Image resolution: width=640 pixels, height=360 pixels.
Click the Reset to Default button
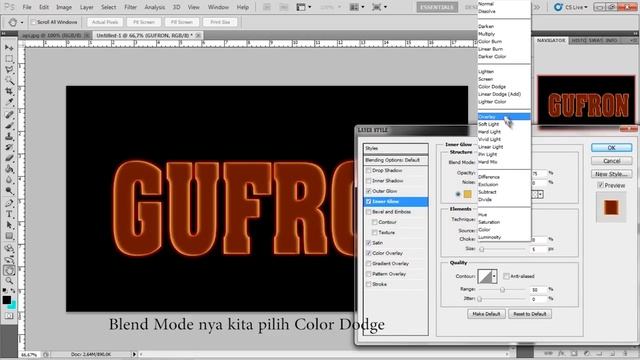(530, 314)
